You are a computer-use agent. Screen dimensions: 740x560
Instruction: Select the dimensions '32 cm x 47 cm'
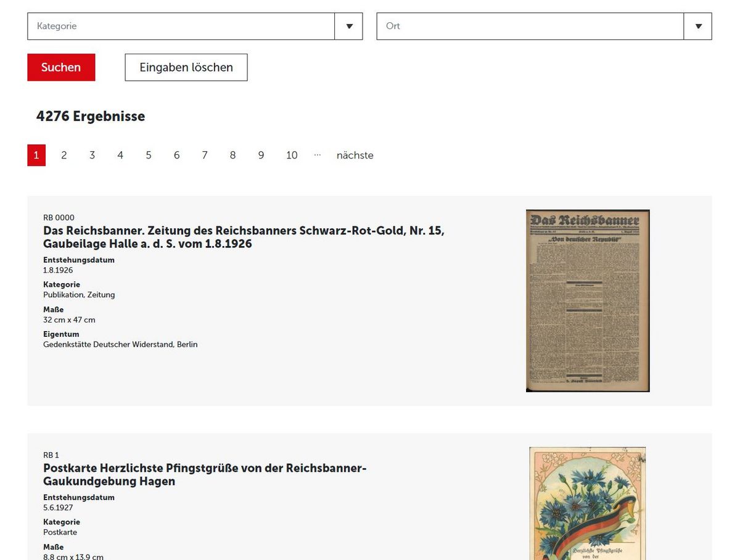point(69,320)
